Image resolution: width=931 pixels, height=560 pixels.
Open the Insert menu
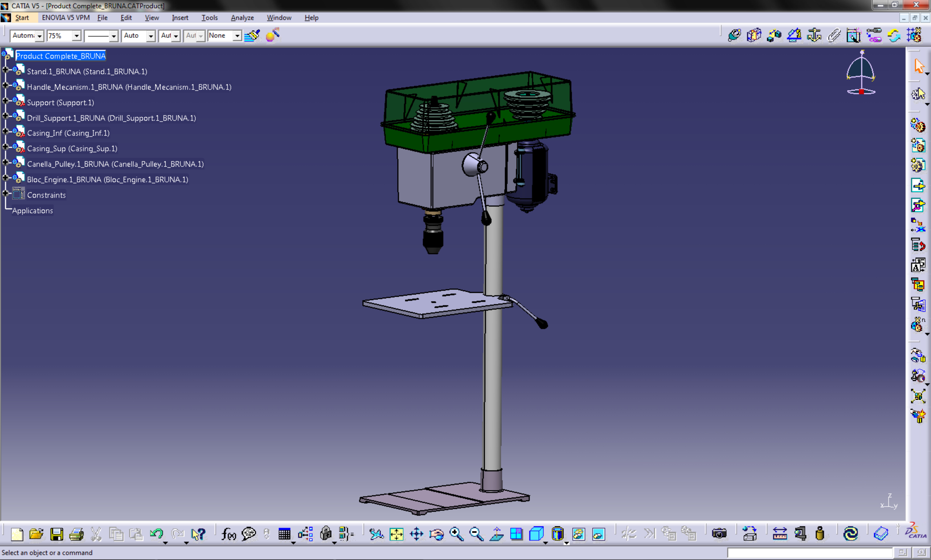coord(180,18)
